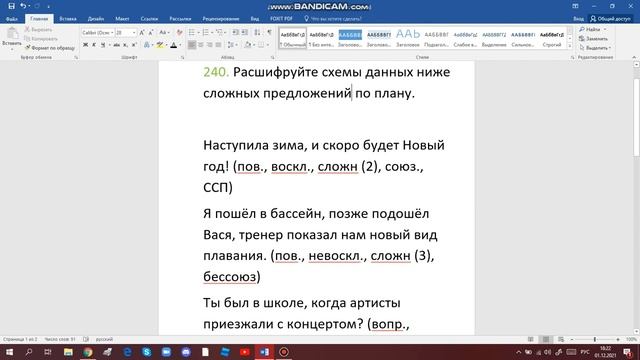Align text left
Viewport: 640px width, 360px height.
tap(192, 45)
